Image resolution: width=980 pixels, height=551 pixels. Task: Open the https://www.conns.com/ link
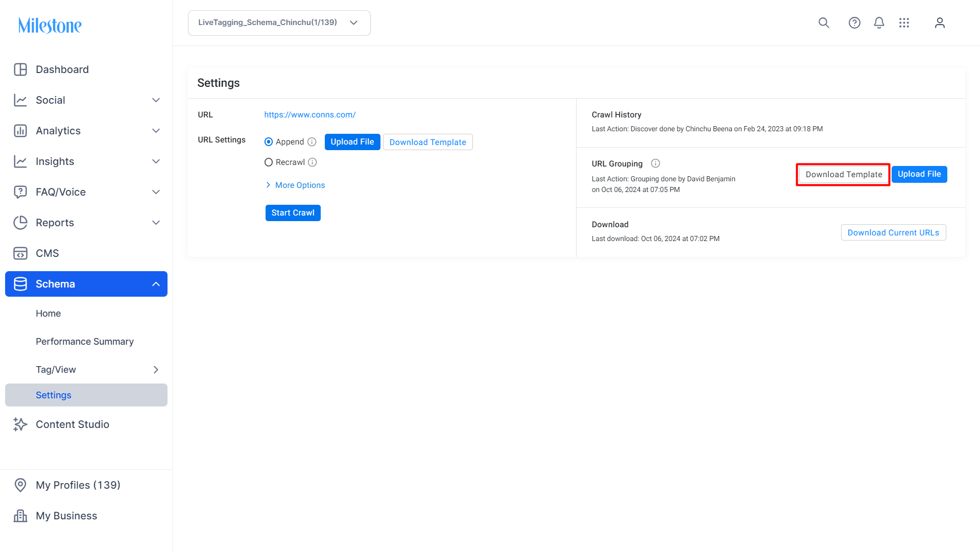click(310, 115)
